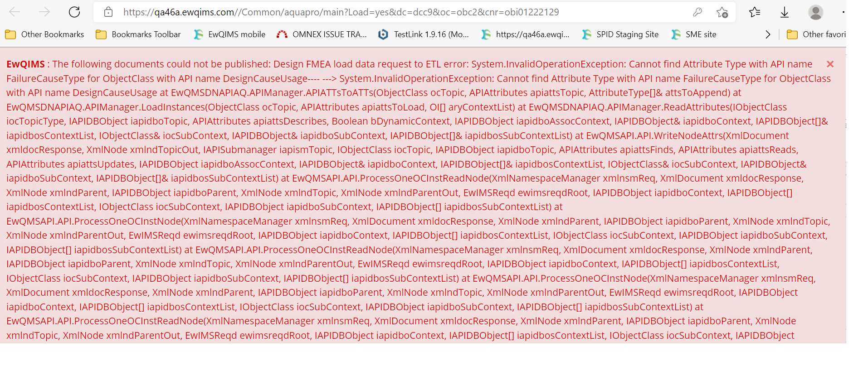Open the SPID Staging Site bookmark
The height and width of the screenshot is (376, 868).
coord(620,34)
